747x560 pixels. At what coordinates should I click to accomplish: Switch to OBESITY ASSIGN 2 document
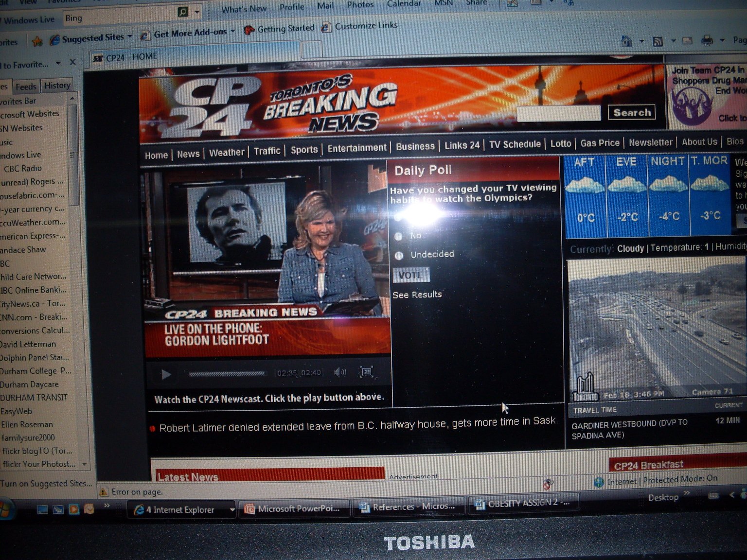523,503
